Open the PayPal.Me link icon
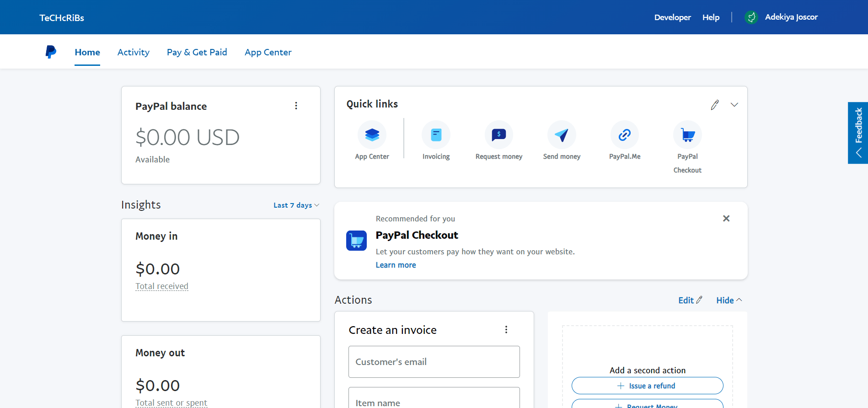 [625, 134]
